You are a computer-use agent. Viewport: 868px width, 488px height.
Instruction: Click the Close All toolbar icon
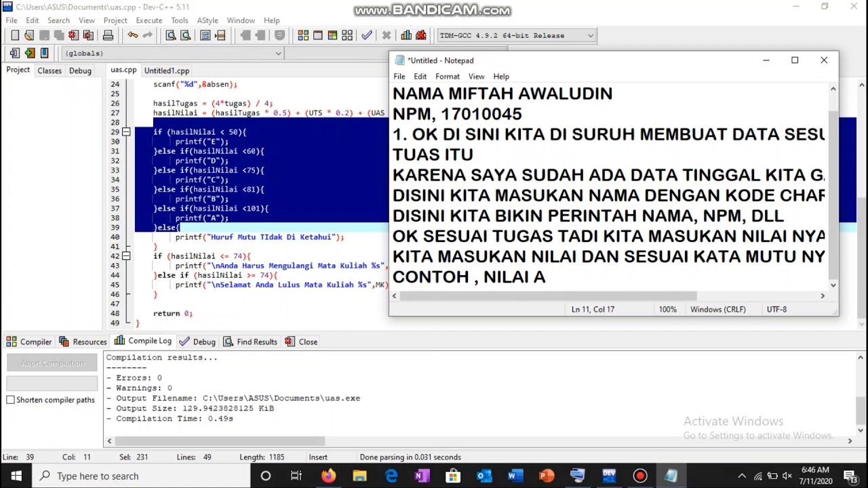(x=88, y=35)
